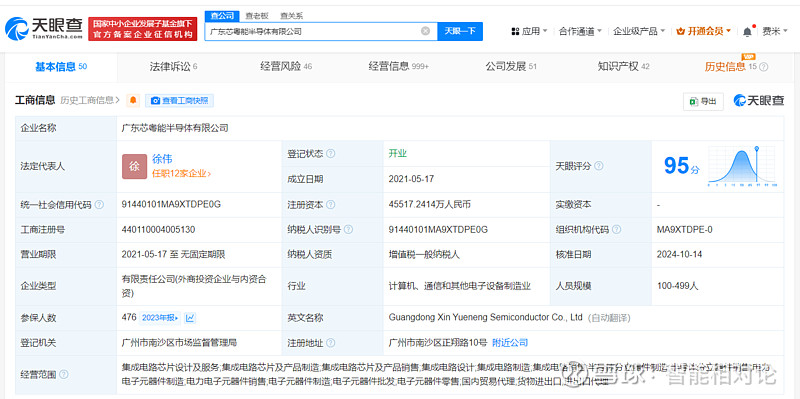
Task: Click English name Guangdong Xin Yueneng Semiconductor
Action: [x=485, y=317]
